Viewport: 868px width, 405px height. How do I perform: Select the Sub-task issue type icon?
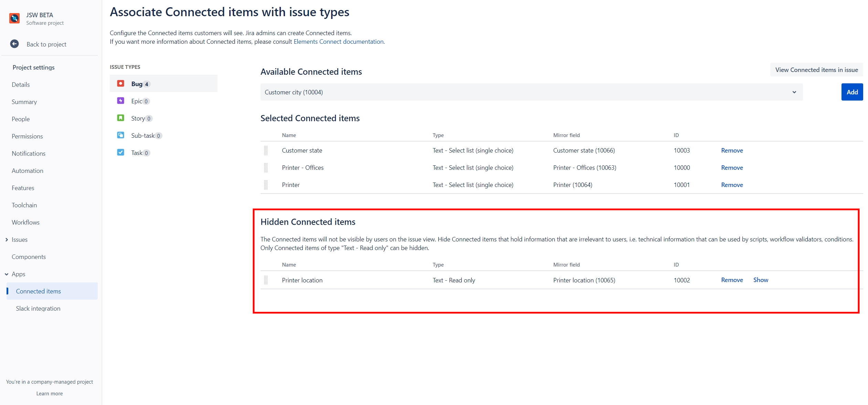[120, 135]
